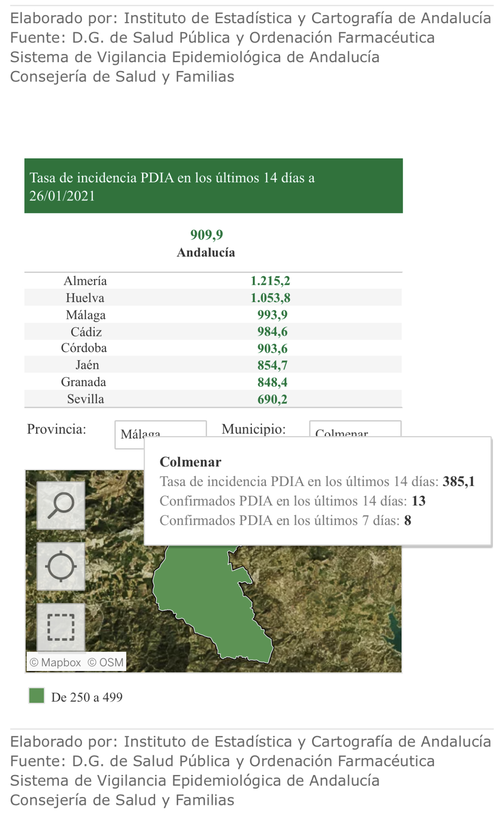The width and height of the screenshot is (504, 836).
Task: Click the Provincia: label
Action: (x=57, y=429)
